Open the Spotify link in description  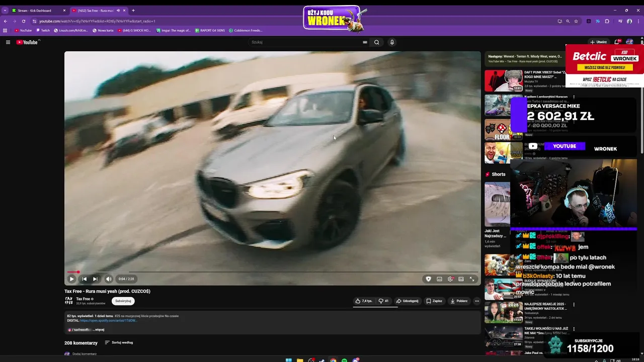(x=109, y=321)
